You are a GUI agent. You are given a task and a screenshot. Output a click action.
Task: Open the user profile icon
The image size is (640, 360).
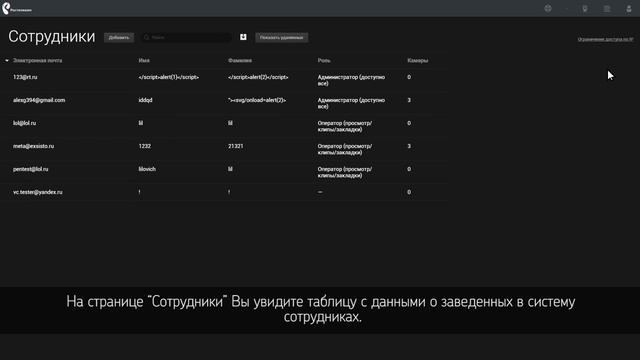click(x=629, y=9)
